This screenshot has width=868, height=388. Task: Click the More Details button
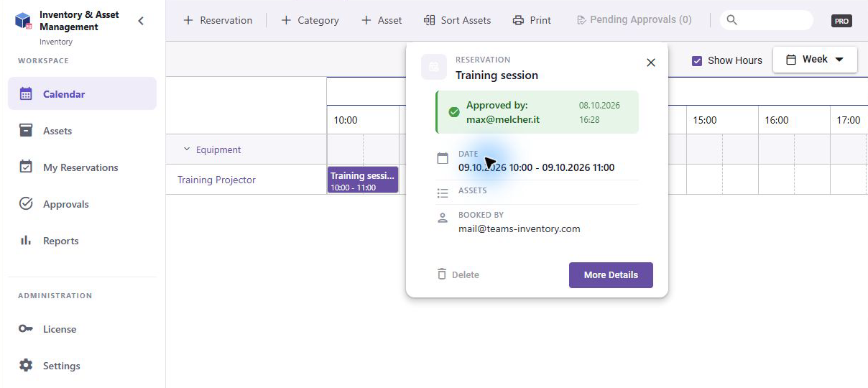click(x=611, y=275)
